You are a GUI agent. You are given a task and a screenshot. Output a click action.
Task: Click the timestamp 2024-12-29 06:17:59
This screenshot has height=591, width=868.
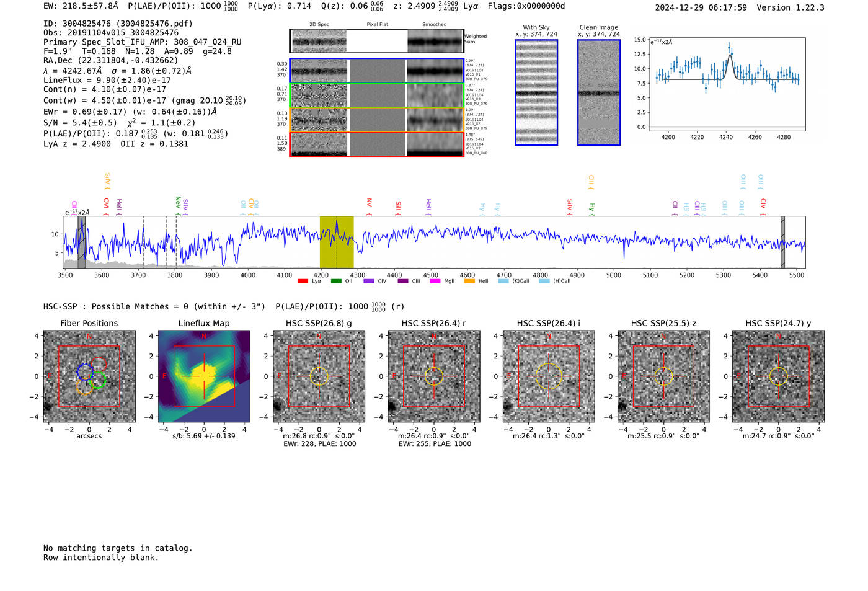[x=701, y=7]
